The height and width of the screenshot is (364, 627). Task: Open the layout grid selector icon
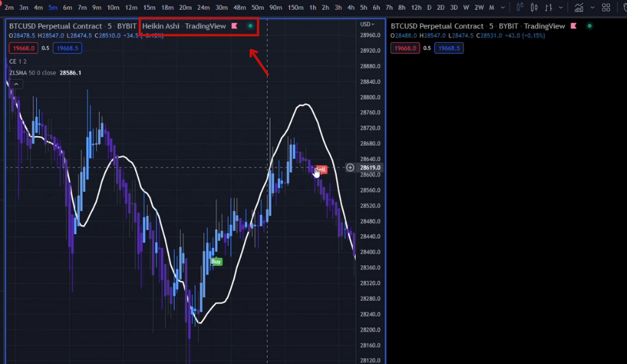[606, 7]
